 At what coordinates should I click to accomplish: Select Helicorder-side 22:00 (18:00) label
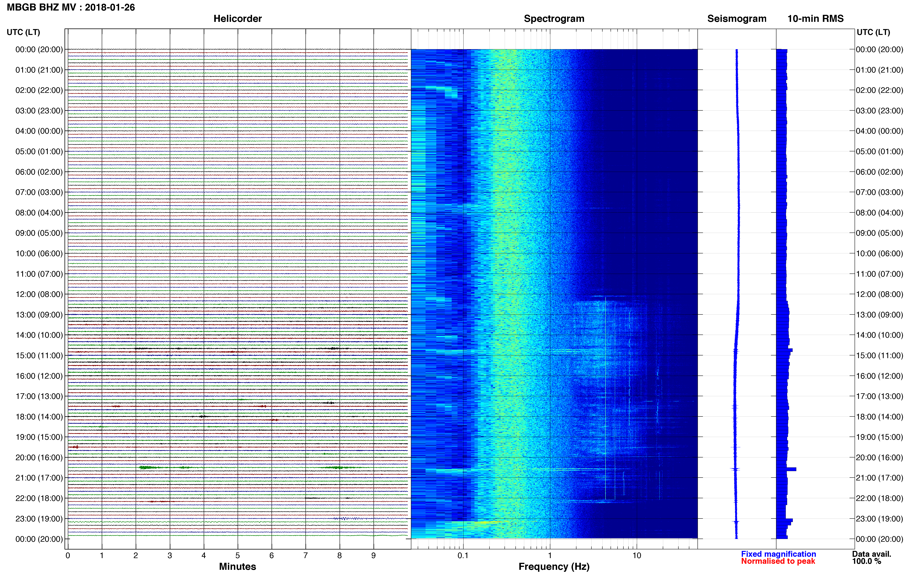coord(39,498)
